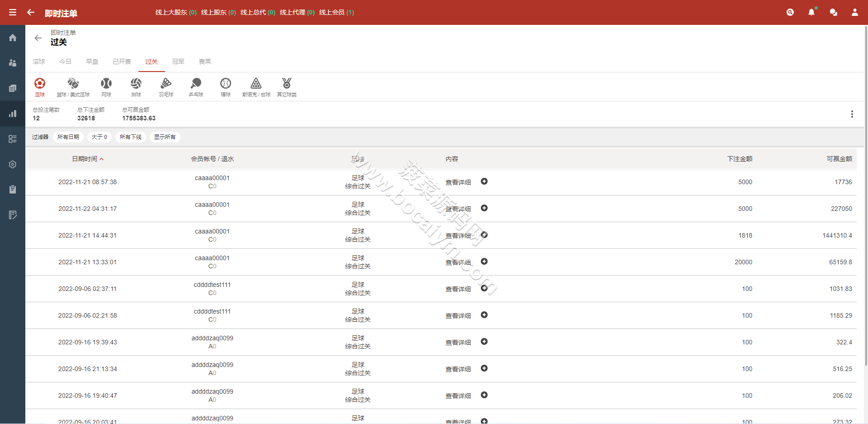Open the list view sidebar icon
The width and height of the screenshot is (868, 424).
13,139
